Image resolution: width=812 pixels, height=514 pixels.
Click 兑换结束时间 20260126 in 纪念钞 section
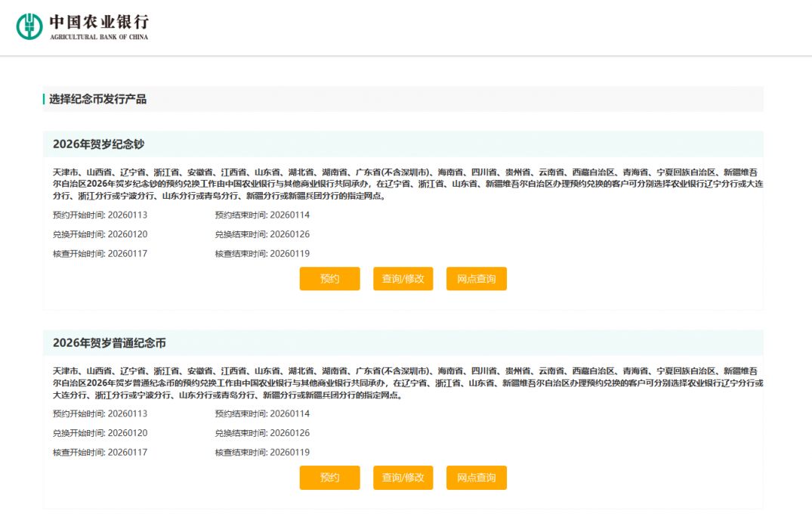click(x=262, y=234)
